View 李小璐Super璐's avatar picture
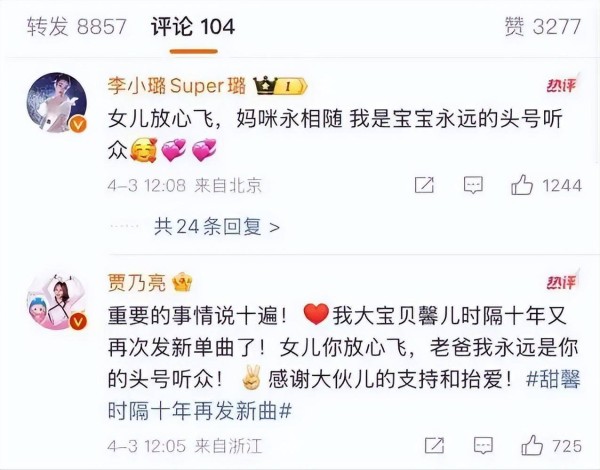Screen dimensions: 600x470 point(57,103)
